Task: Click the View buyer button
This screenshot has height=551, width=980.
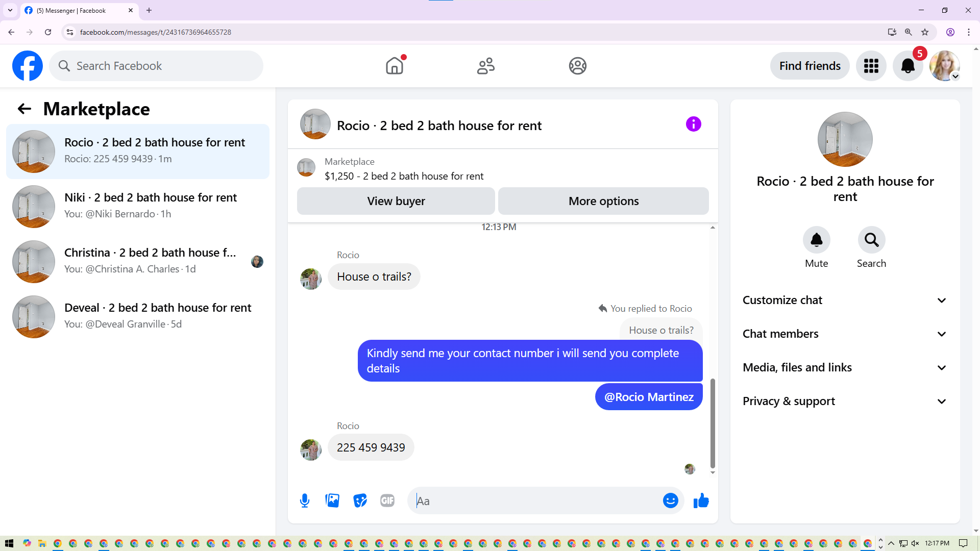Action: tap(396, 201)
